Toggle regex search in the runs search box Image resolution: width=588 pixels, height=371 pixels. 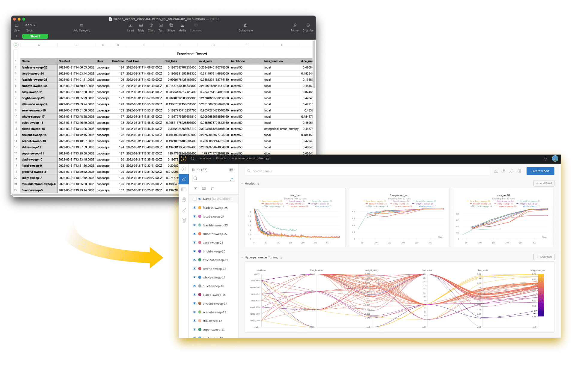[232, 178]
